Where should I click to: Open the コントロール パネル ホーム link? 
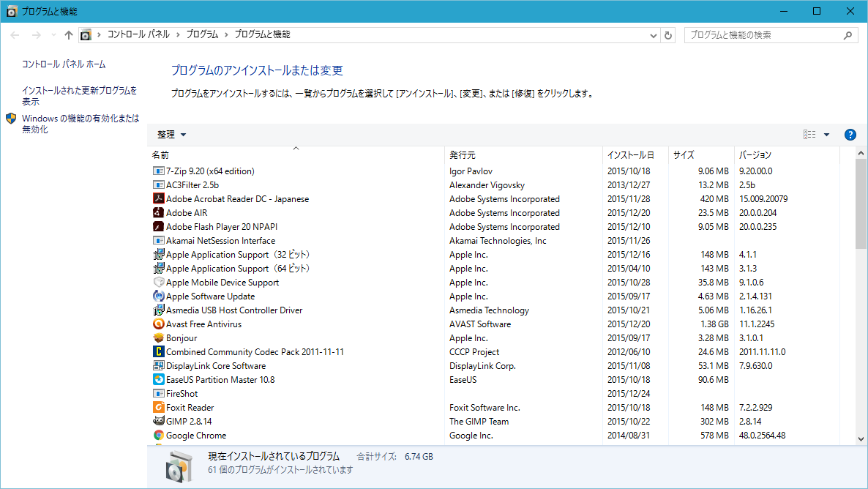coord(64,64)
